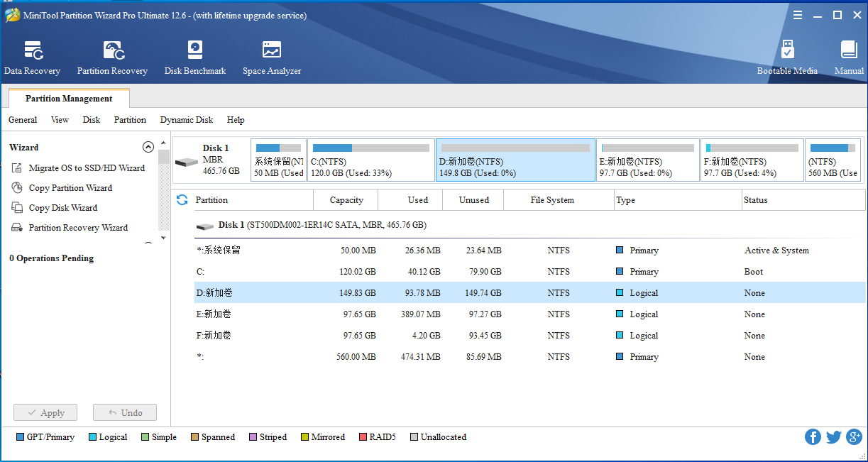Select the *:系统保留 partition row

click(529, 251)
